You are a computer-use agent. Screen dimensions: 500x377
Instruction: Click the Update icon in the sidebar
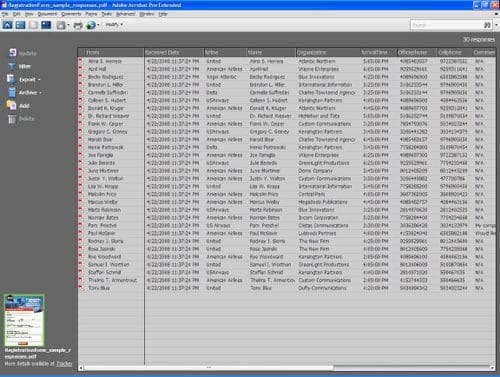tap(13, 53)
